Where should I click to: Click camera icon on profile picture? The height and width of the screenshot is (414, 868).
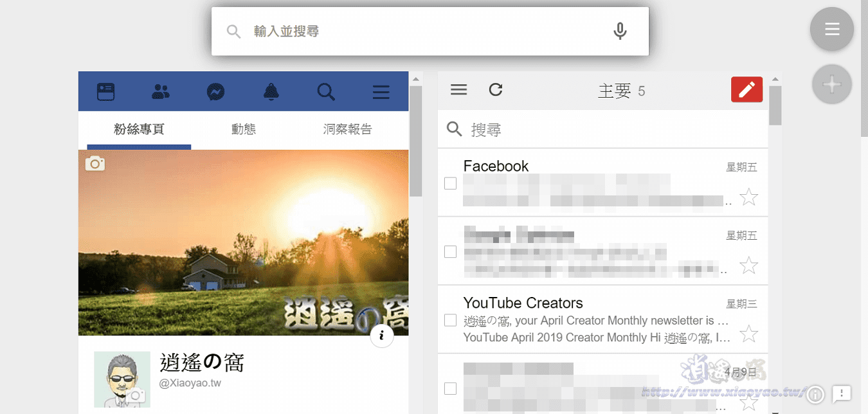coord(135,395)
